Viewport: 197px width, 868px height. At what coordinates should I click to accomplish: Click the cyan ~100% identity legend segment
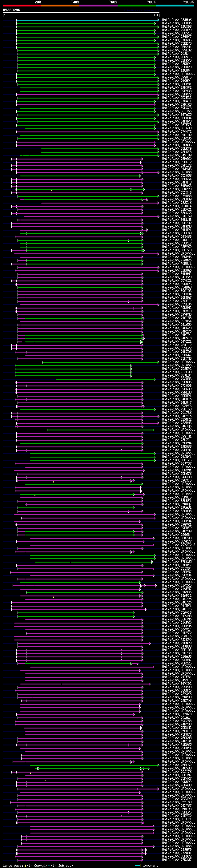pyautogui.click(x=175, y=6)
